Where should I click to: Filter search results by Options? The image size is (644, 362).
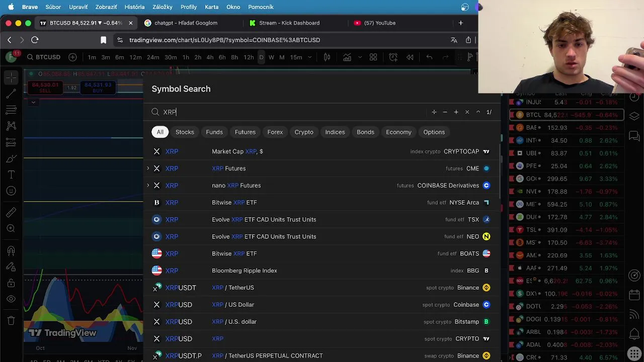coord(434,132)
